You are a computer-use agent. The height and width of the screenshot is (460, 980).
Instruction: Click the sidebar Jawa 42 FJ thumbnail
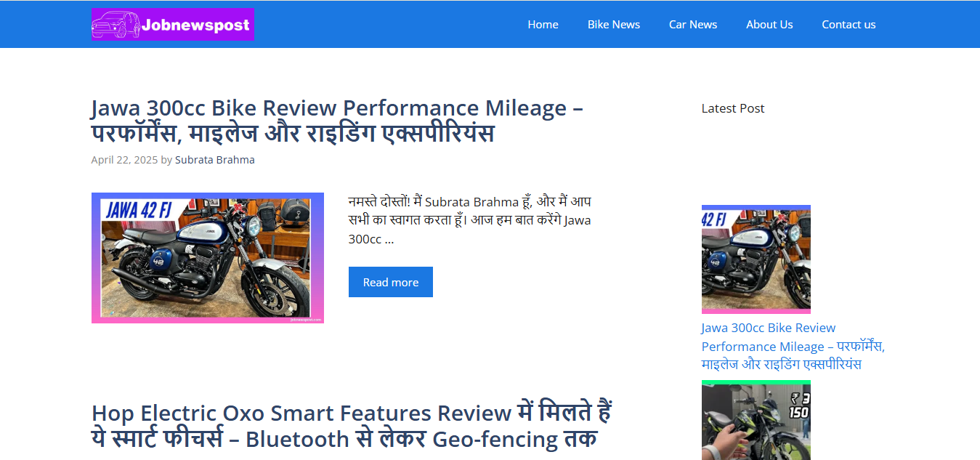tap(756, 259)
